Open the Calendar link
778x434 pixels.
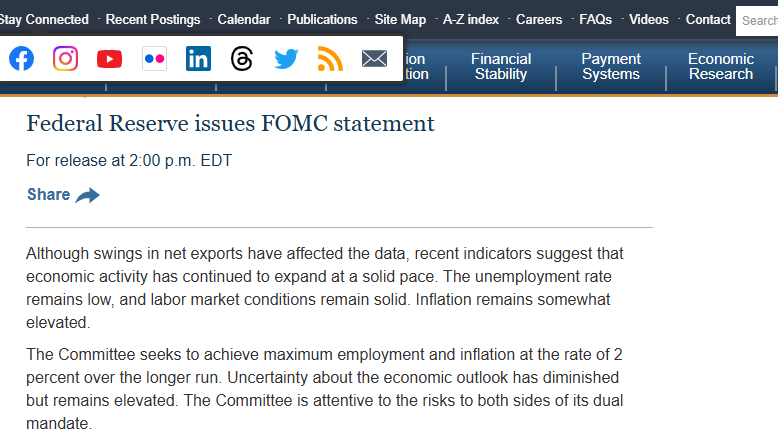[x=244, y=19]
